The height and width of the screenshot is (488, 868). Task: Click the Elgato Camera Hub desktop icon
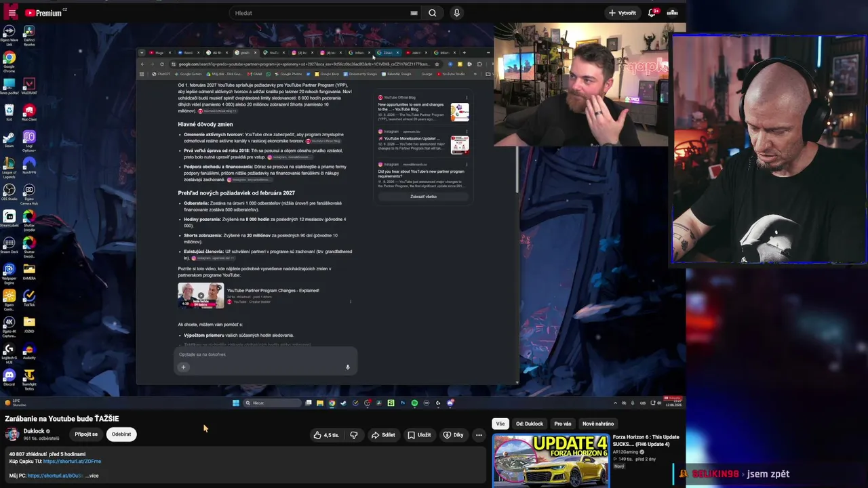[29, 195]
